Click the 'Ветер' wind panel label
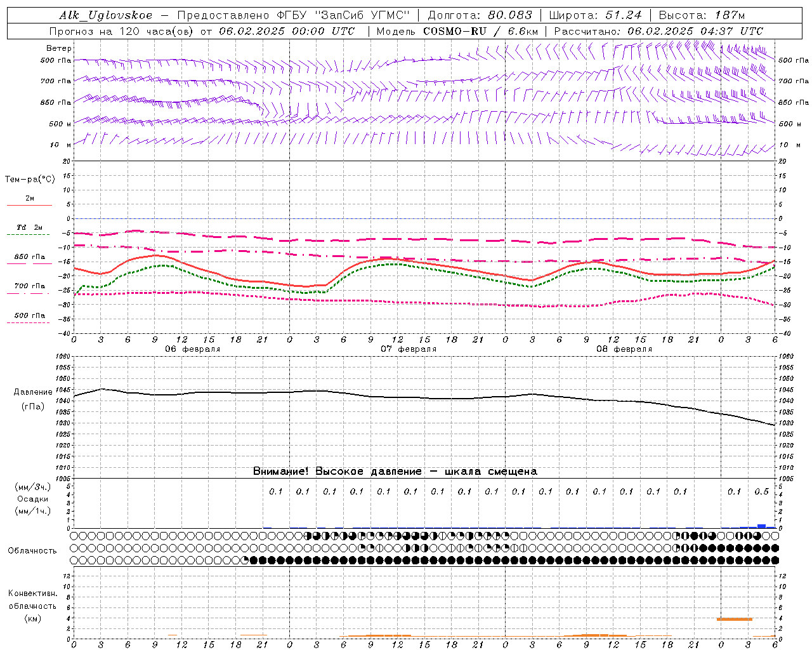This screenshot has width=812, height=650. (59, 48)
